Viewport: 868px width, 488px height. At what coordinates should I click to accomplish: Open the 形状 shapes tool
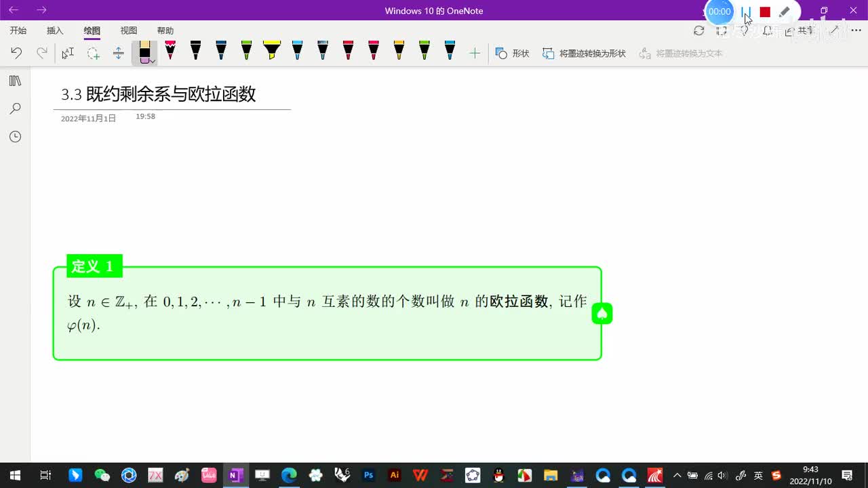point(512,53)
